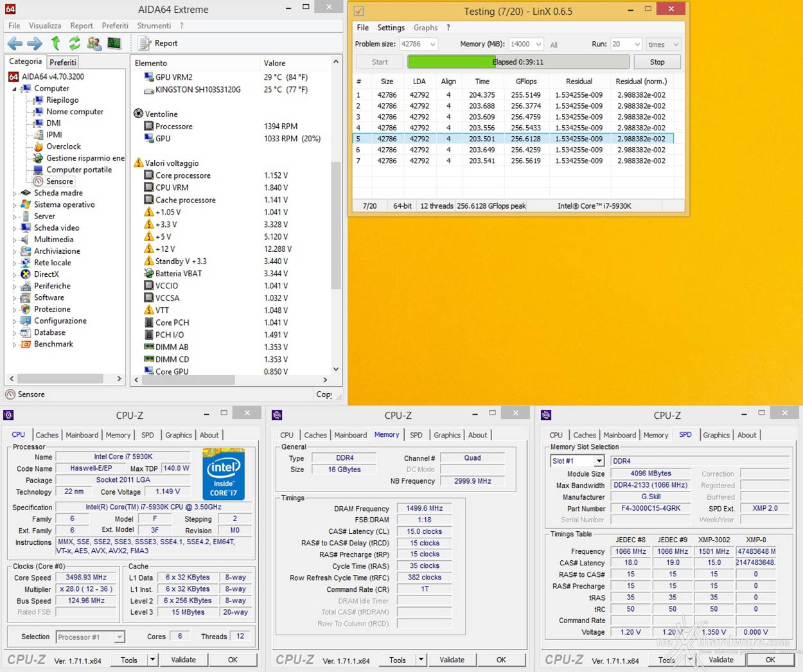Expand the Scheda madre tree node
This screenshot has width=803, height=672.
pyautogui.click(x=14, y=193)
